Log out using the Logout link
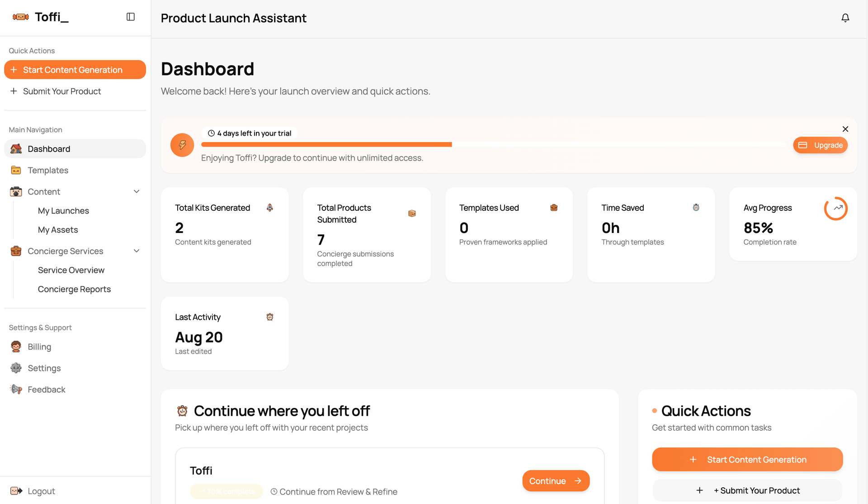This screenshot has height=504, width=868. pyautogui.click(x=41, y=491)
